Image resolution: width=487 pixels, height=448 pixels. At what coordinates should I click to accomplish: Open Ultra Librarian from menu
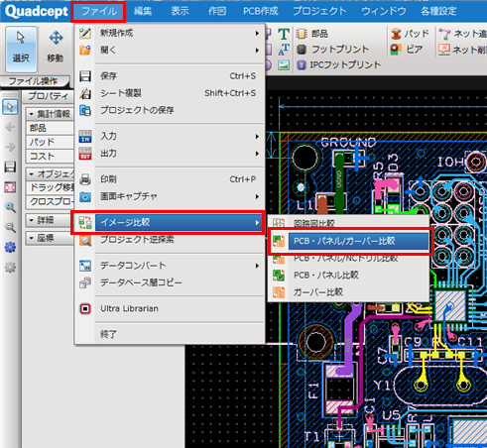(x=170, y=308)
